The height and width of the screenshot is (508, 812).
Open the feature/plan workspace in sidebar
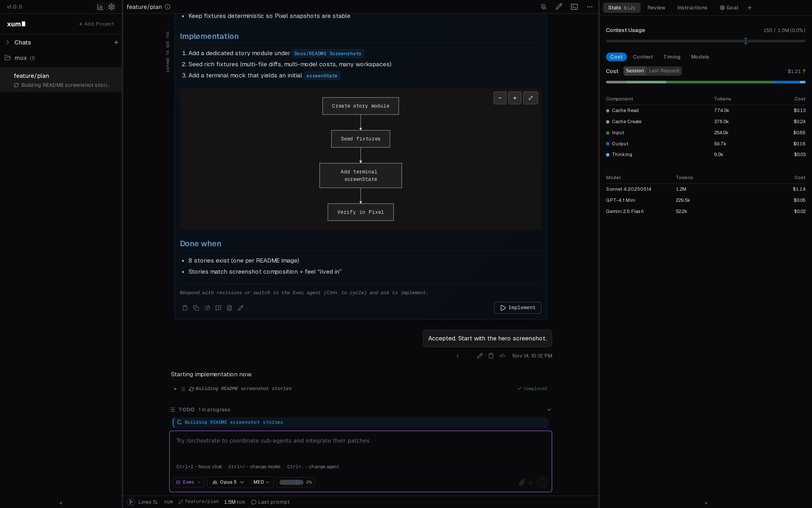(61, 80)
